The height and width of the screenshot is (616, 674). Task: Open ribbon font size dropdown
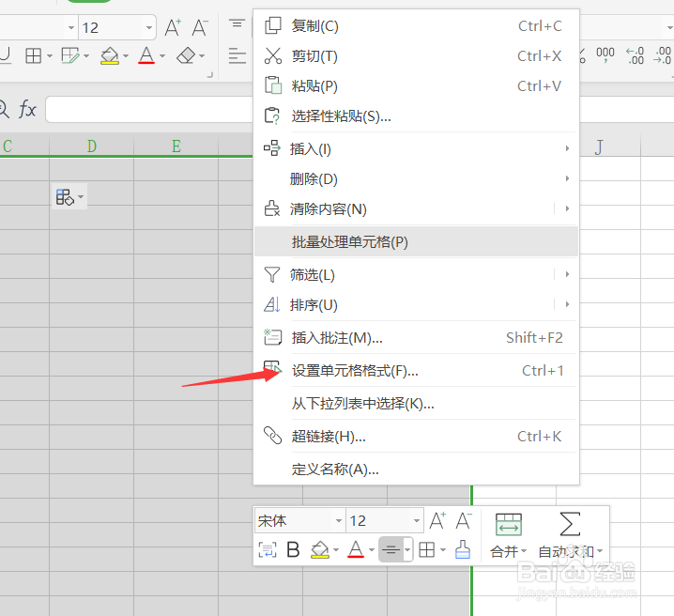148,28
